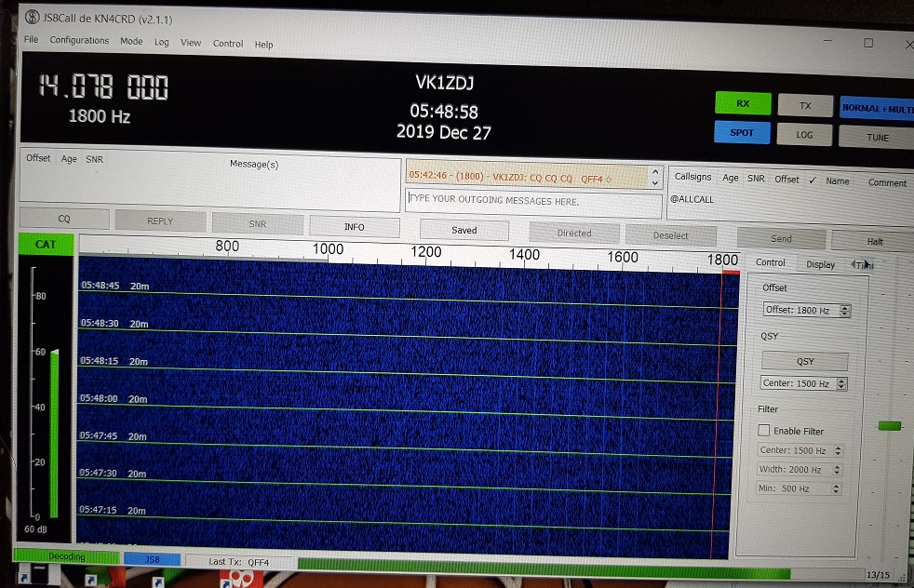The height and width of the screenshot is (588, 914).
Task: Click the CQ button
Action: tap(64, 219)
